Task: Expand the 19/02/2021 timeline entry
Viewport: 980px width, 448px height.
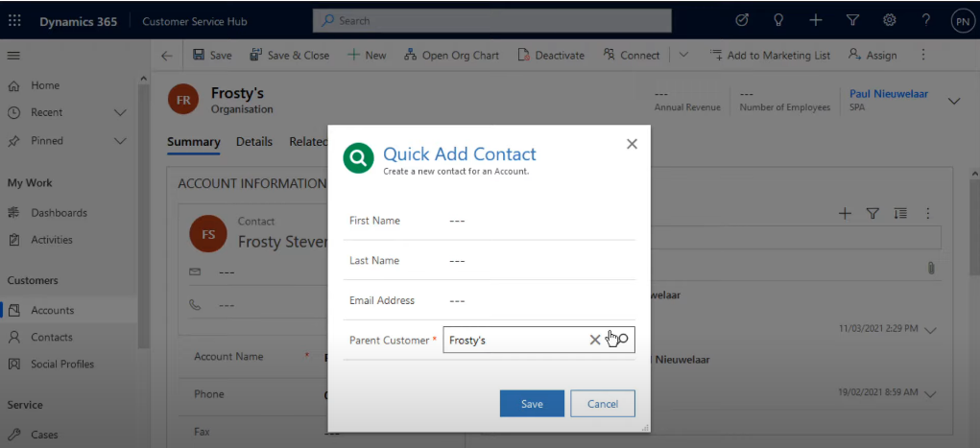Action: click(930, 394)
